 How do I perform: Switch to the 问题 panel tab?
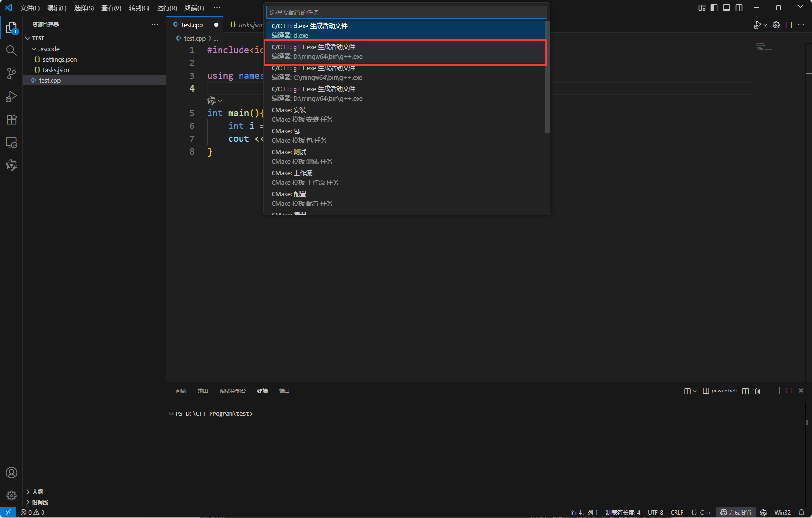point(181,391)
